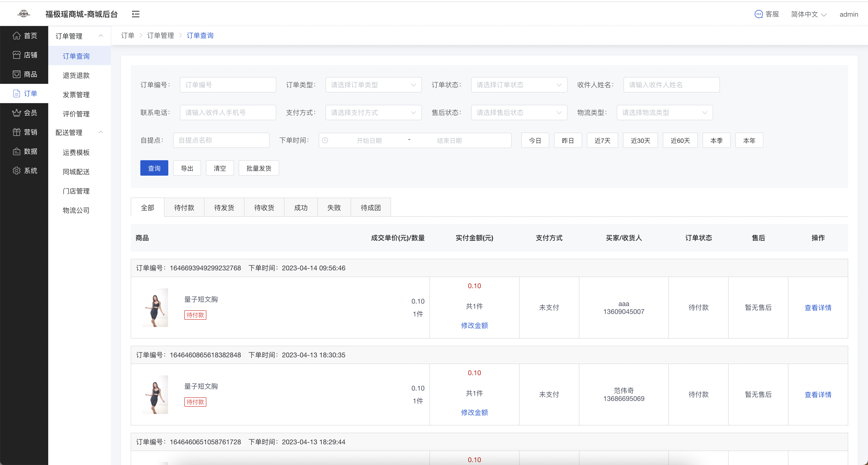Filter by 近7天 quick range
Viewport: 868px width, 465px height.
tap(603, 140)
